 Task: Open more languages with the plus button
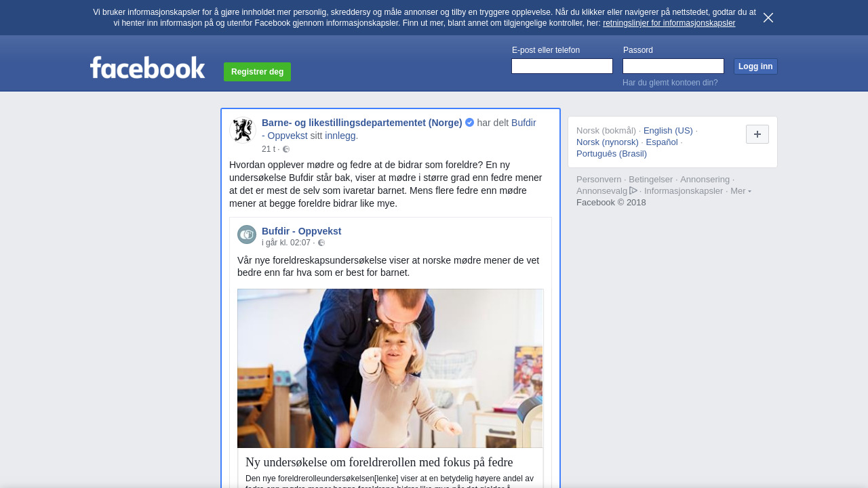757,134
